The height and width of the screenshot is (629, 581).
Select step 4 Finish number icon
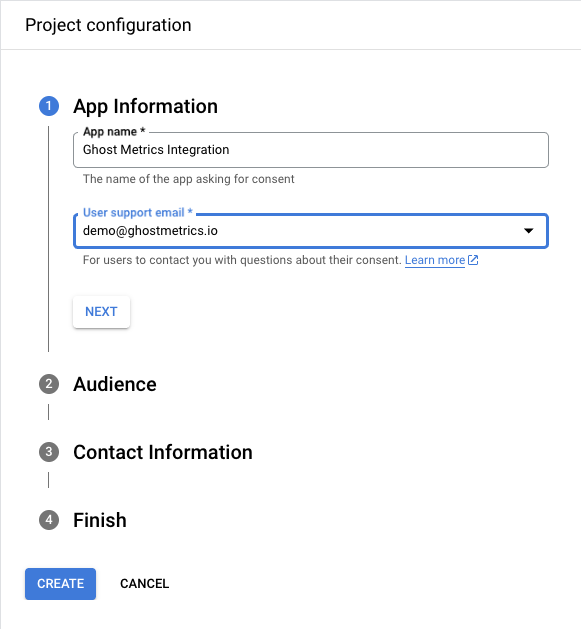coord(49,520)
